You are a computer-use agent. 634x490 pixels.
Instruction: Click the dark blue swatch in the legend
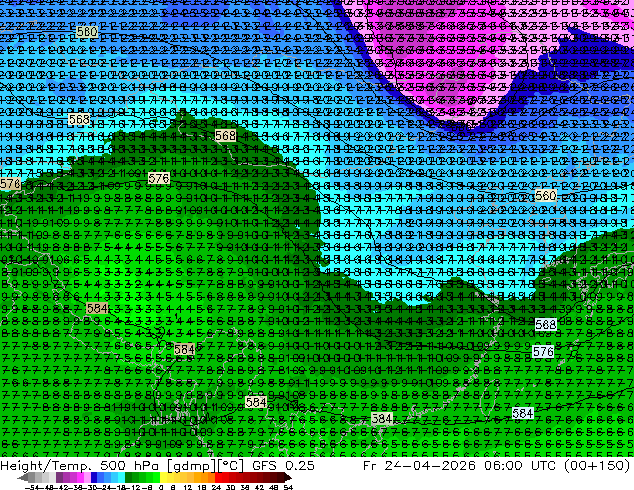point(94,478)
